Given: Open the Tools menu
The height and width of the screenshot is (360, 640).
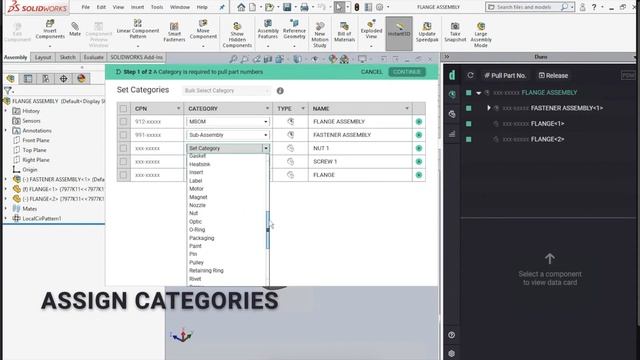Looking at the screenshot, I should (157, 7).
